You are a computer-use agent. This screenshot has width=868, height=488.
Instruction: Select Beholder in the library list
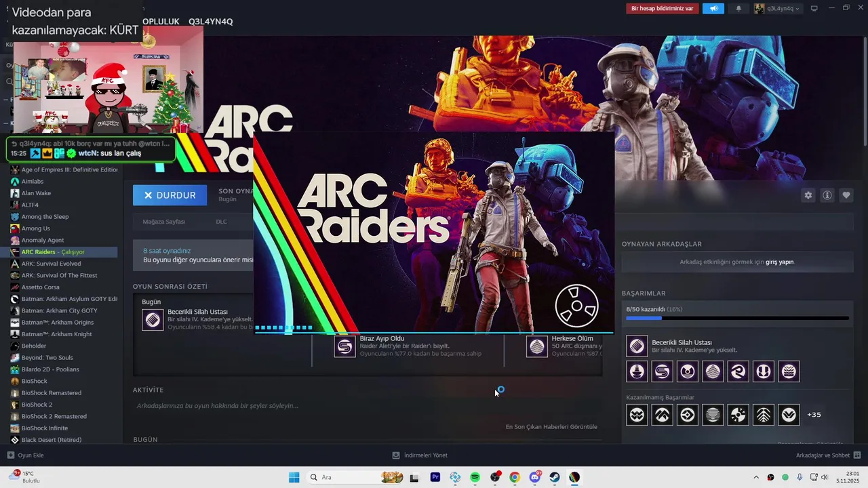click(x=64, y=346)
